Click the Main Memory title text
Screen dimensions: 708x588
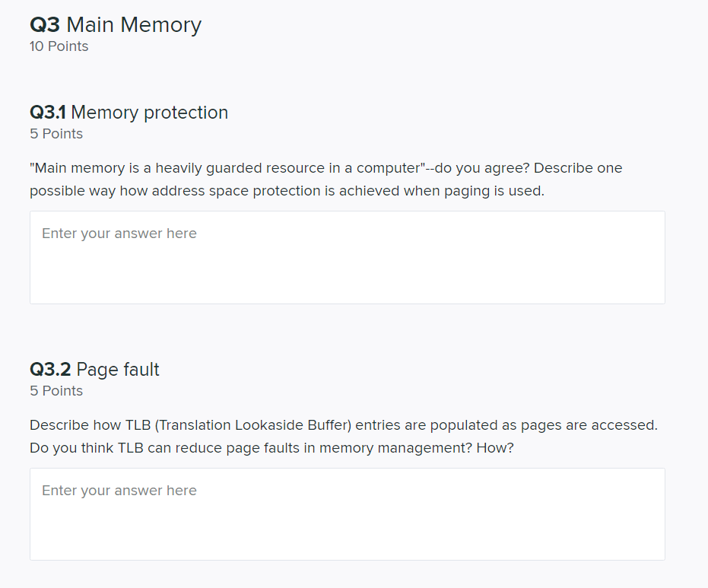click(135, 24)
